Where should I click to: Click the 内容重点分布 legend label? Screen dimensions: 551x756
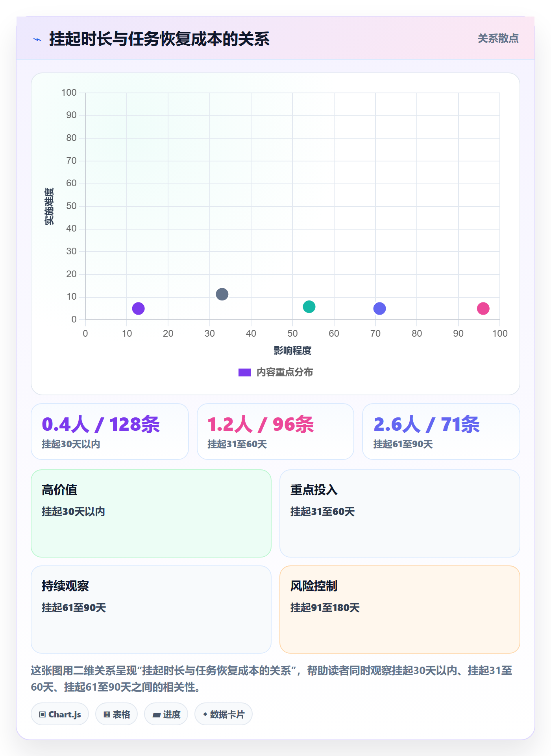coord(285,372)
